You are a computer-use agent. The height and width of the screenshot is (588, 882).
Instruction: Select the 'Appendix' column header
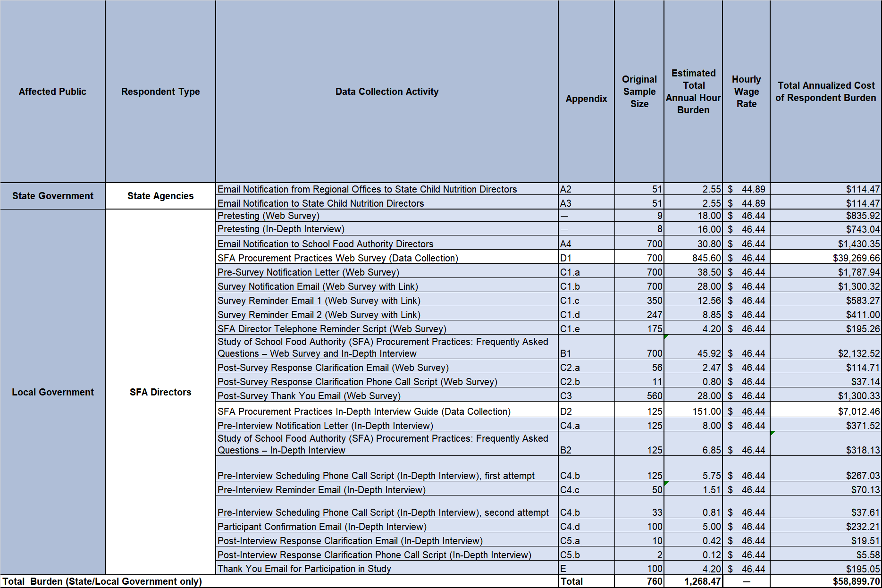coord(586,92)
